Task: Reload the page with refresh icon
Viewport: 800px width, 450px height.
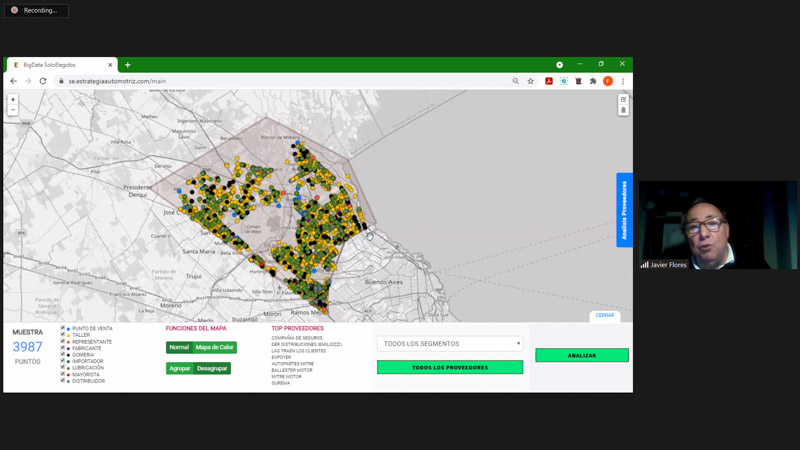Action: 43,81
